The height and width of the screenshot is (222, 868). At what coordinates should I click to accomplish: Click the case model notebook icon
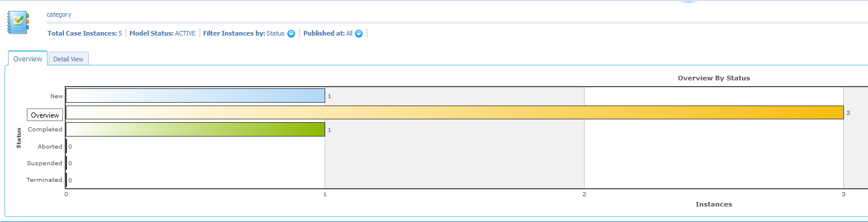[x=18, y=22]
